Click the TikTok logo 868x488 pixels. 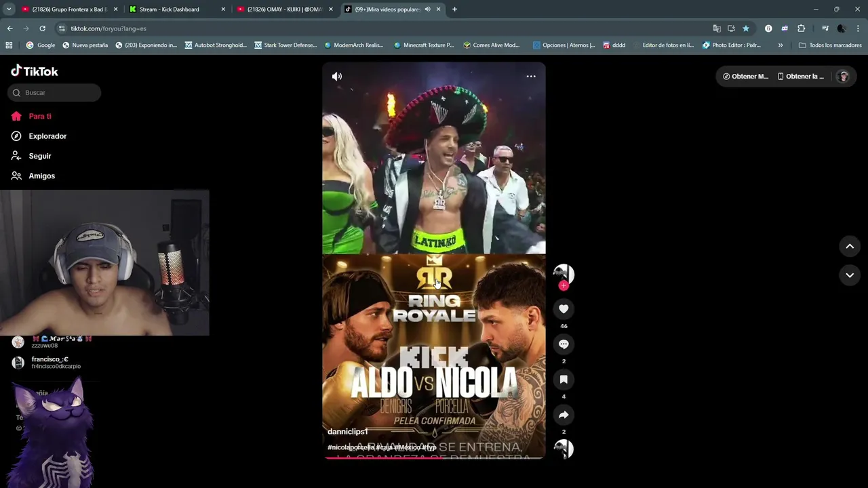[35, 71]
